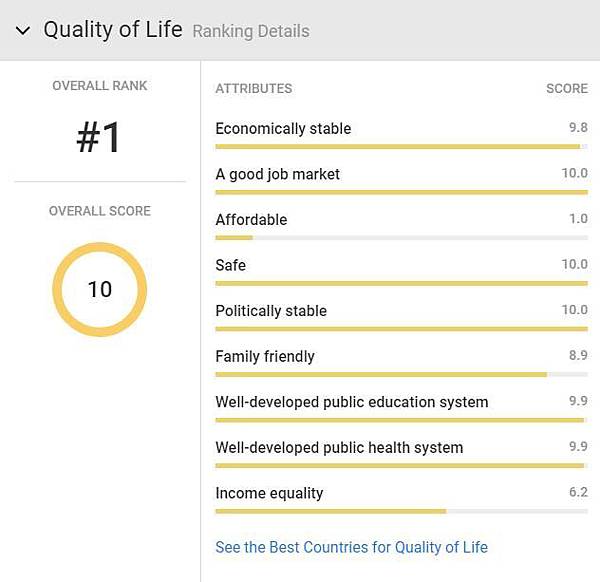
Task: Select the Well-developed public education system label
Action: [352, 402]
